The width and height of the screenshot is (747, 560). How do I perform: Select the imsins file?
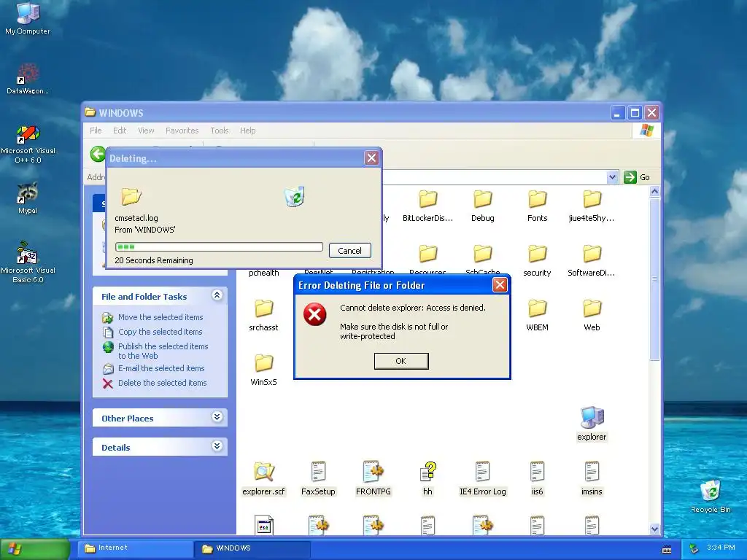[592, 478]
